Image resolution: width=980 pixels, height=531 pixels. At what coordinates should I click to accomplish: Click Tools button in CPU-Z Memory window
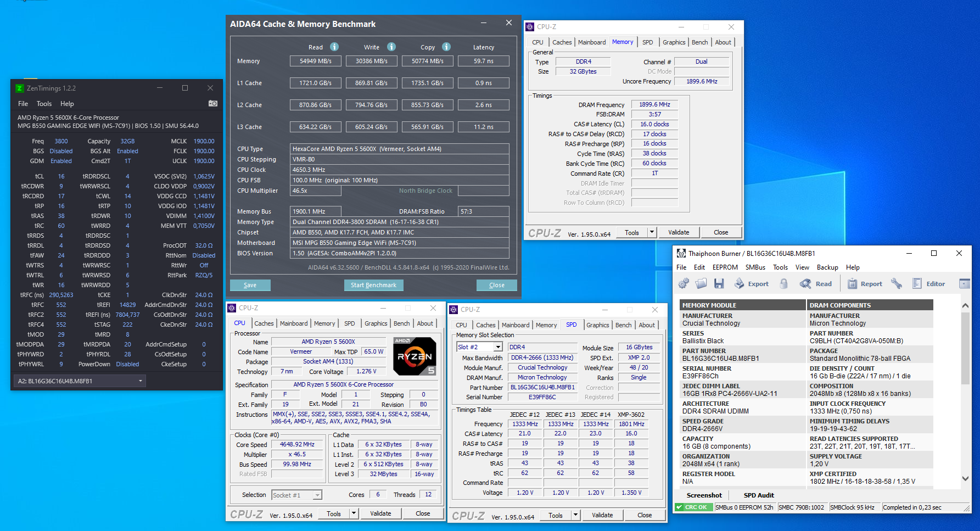[632, 232]
